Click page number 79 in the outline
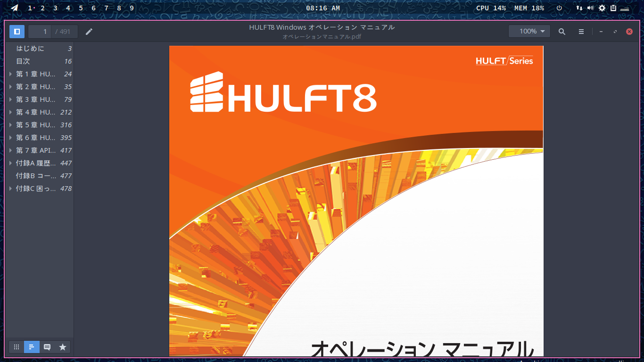644x362 pixels. (68, 99)
